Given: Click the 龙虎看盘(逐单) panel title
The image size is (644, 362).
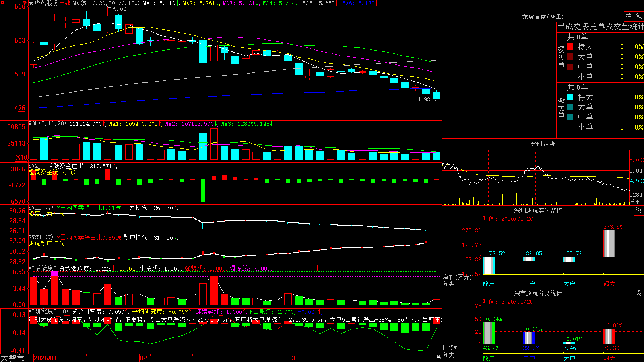Looking at the screenshot, I should pyautogui.click(x=543, y=16).
